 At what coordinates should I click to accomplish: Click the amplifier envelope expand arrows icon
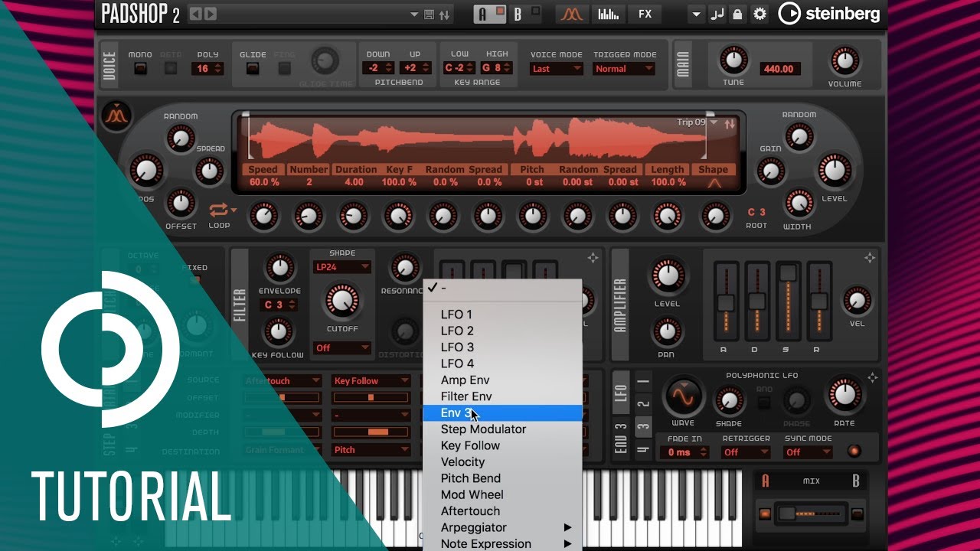pos(869,258)
